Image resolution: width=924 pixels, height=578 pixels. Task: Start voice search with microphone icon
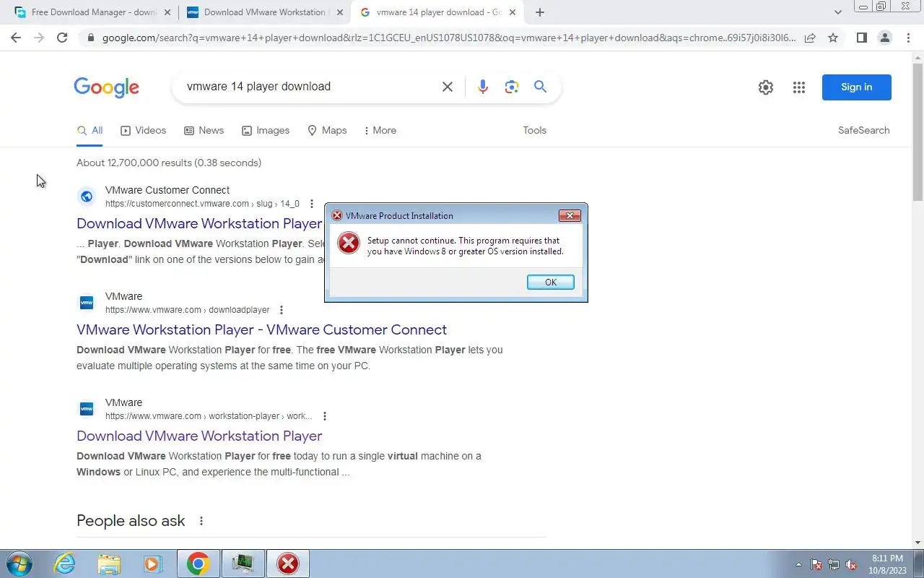[483, 87]
